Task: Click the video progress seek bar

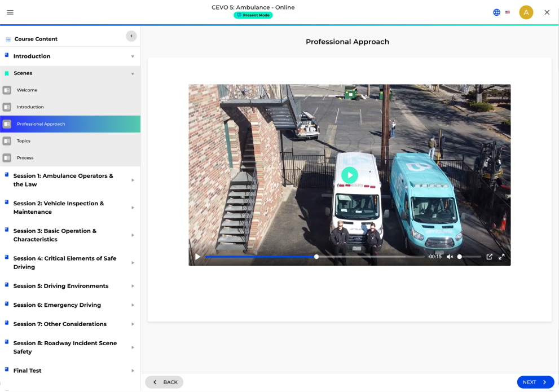Action: (x=315, y=257)
